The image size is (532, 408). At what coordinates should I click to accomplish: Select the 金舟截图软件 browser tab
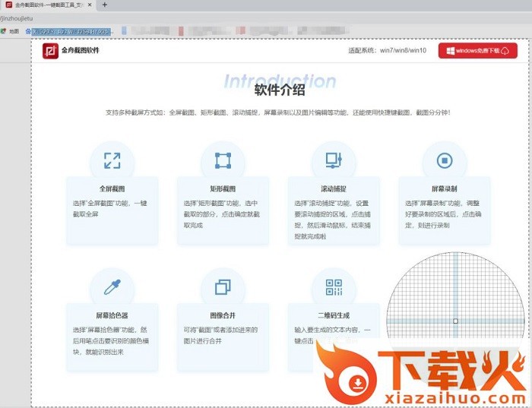(49, 5)
